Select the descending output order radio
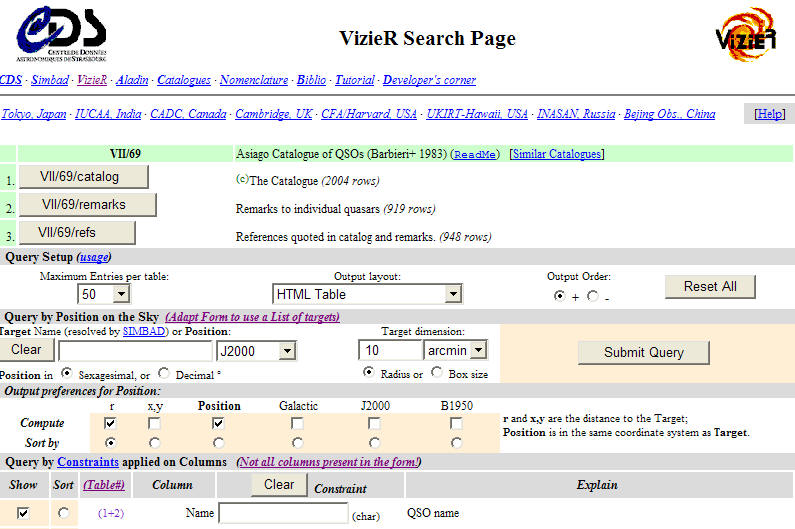The width and height of the screenshot is (795, 529). coord(593,296)
